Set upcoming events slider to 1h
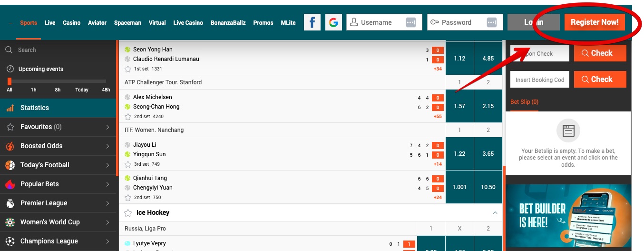This screenshot has height=251, width=644. 34,90
